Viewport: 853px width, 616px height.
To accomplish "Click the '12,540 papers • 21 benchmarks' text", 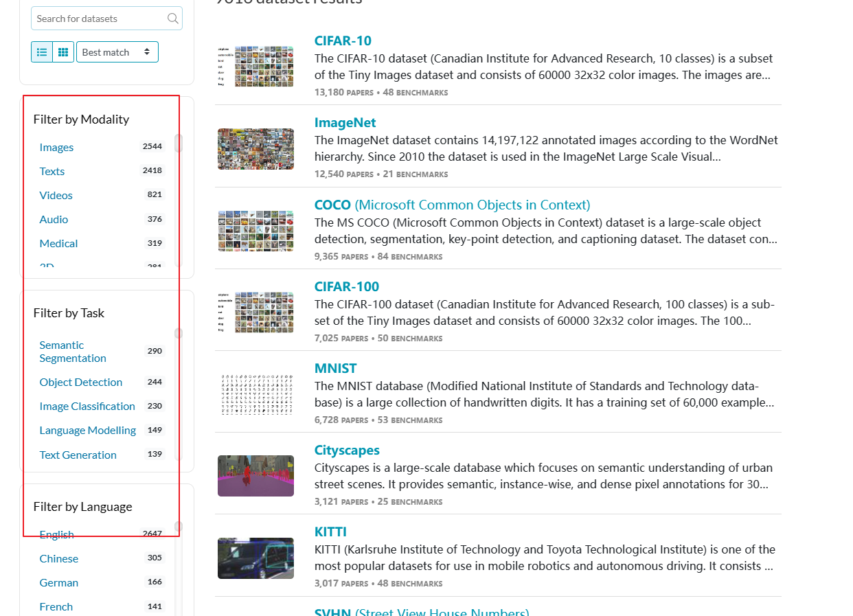I will [x=381, y=174].
